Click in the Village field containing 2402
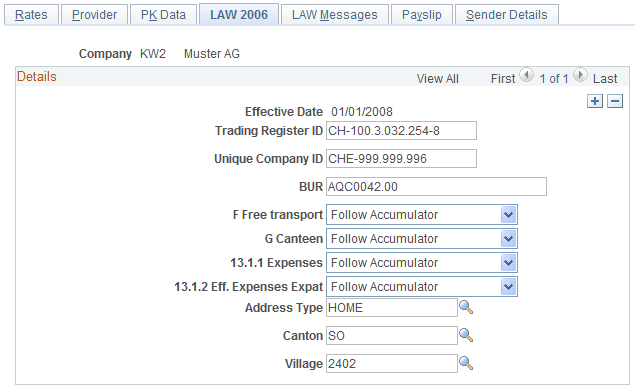635x389 pixels. 392,363
